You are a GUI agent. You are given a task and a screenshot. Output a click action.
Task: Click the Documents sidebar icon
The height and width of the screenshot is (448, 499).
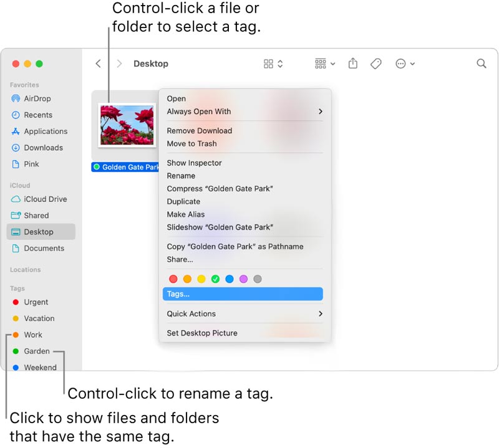[16, 249]
